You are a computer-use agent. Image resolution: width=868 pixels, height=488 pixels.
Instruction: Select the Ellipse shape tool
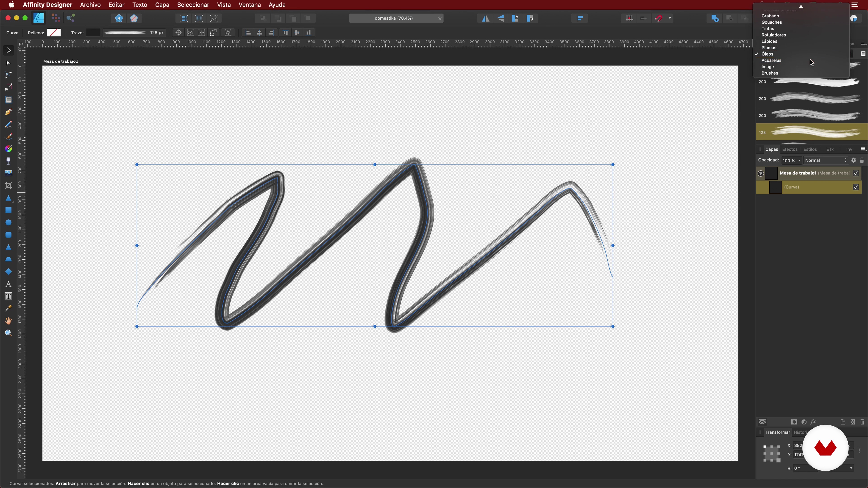8,223
